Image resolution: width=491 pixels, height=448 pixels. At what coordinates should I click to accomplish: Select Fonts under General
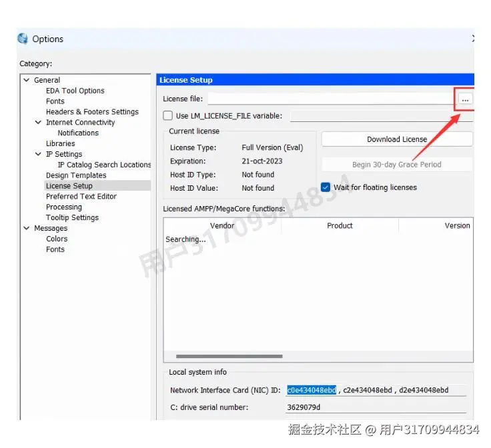55,101
